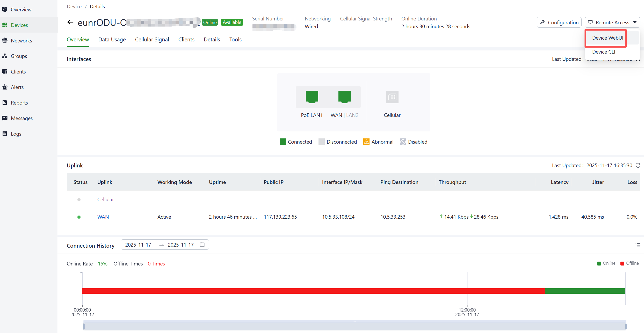Open Alerts from the sidebar
This screenshot has width=644, height=333.
click(x=17, y=87)
